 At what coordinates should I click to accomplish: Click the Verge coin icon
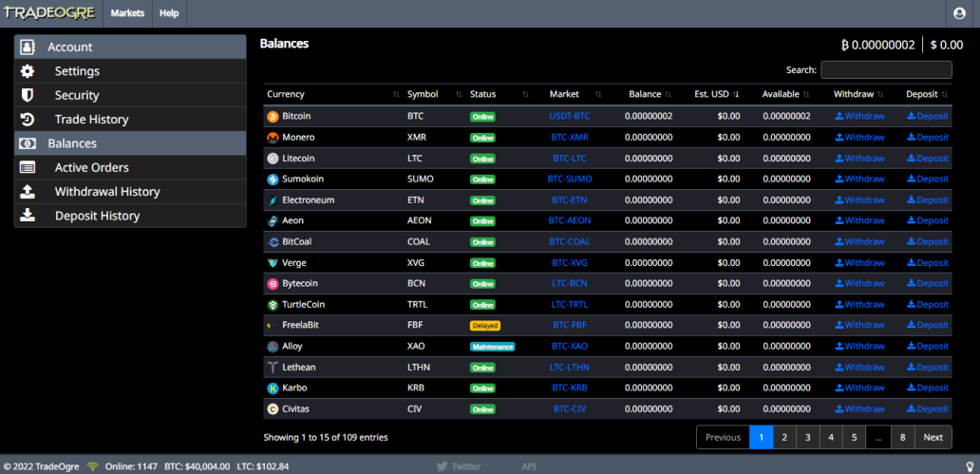273,262
